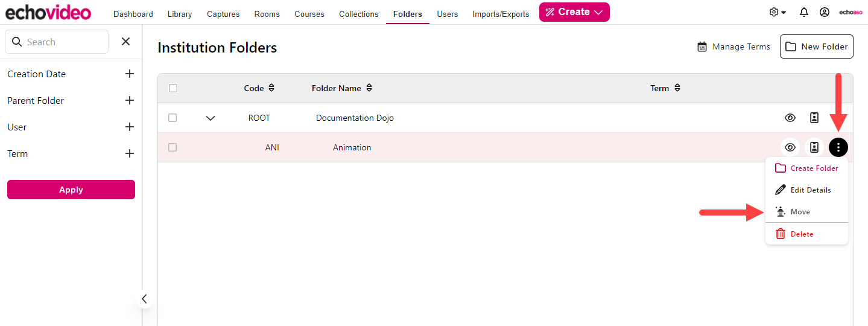The image size is (868, 326).
Task: Choose Create Folder from the context menu
Action: click(806, 168)
